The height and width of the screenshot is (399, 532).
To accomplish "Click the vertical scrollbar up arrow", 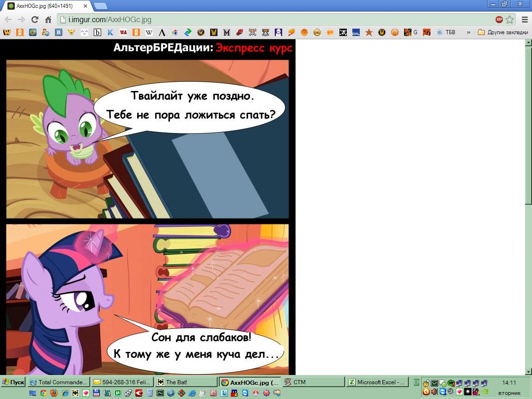I will click(528, 43).
